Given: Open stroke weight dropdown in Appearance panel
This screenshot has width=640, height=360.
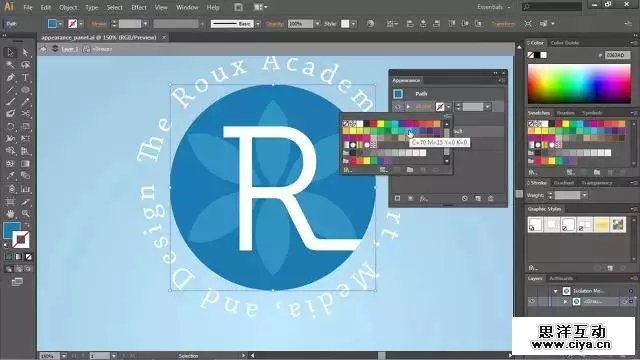Looking at the screenshot, I should click(x=487, y=107).
